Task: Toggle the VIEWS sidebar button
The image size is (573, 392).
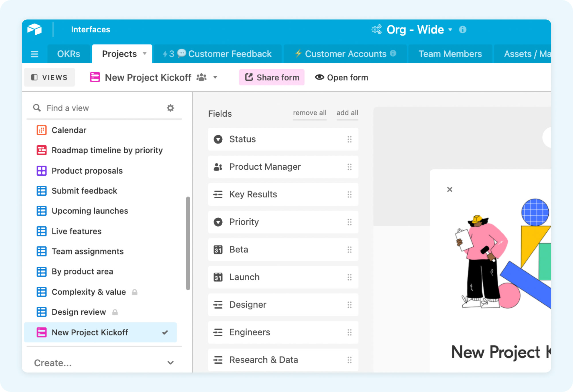Action: coord(50,77)
